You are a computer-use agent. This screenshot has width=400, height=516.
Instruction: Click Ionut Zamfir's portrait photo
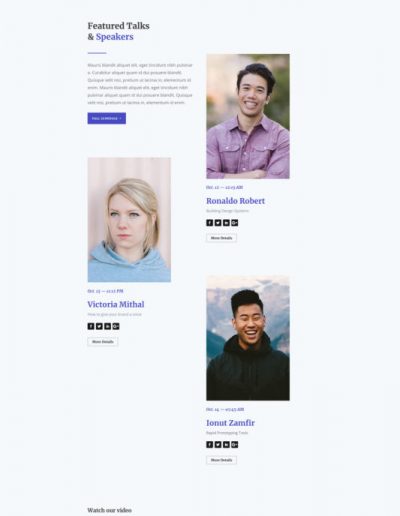click(248, 338)
